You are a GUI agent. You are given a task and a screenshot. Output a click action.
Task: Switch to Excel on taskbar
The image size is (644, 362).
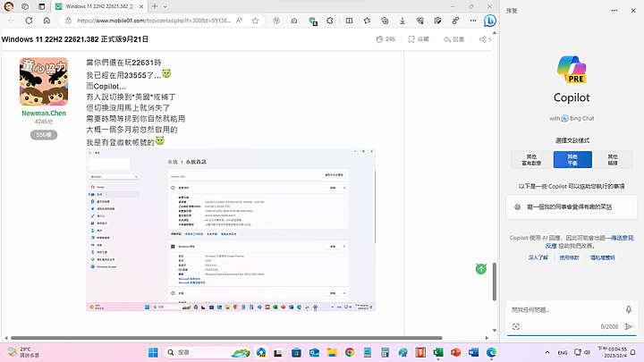(x=437, y=352)
